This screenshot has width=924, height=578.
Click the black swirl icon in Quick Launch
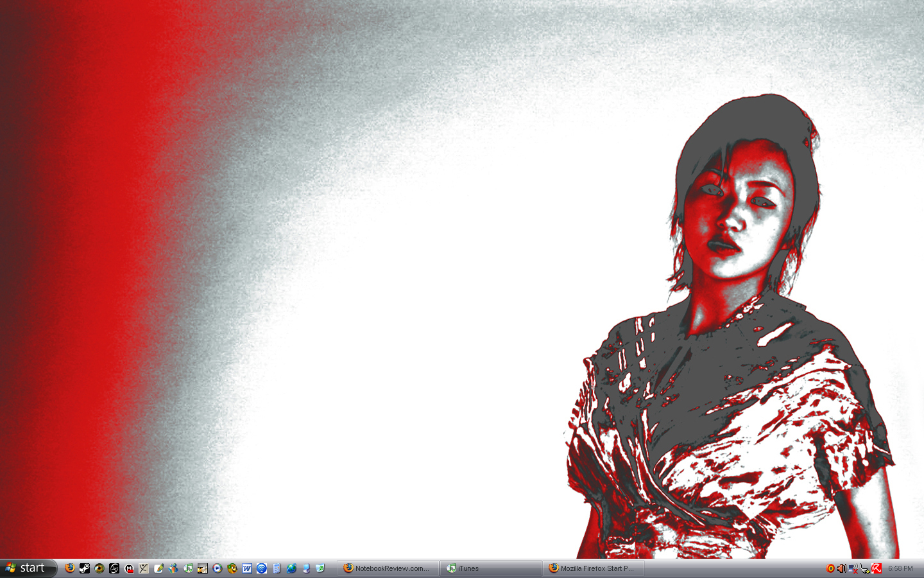pos(114,568)
